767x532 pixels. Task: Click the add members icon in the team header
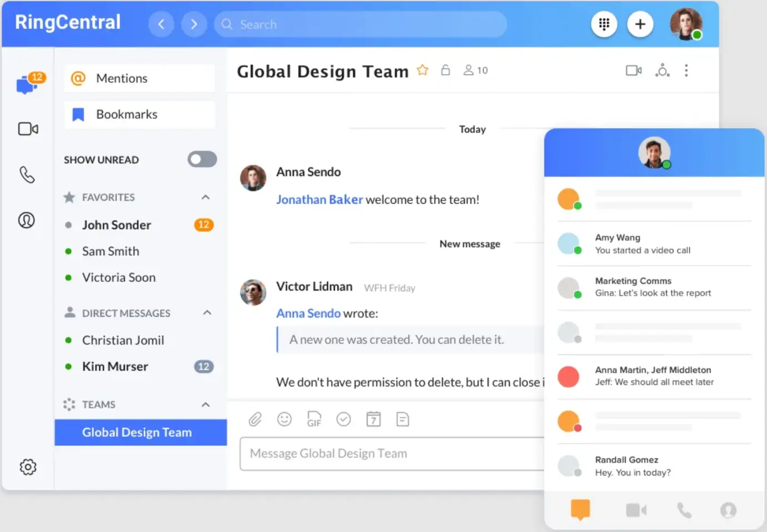click(x=662, y=70)
